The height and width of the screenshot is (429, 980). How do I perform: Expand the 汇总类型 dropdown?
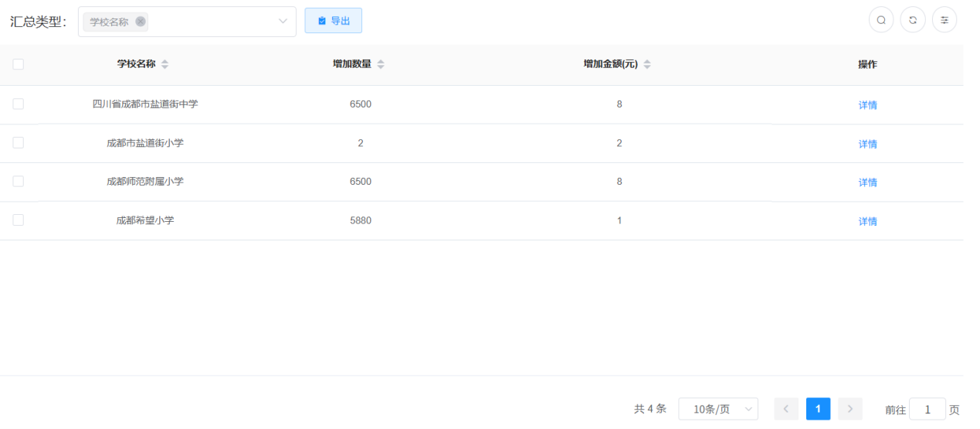pyautogui.click(x=283, y=22)
